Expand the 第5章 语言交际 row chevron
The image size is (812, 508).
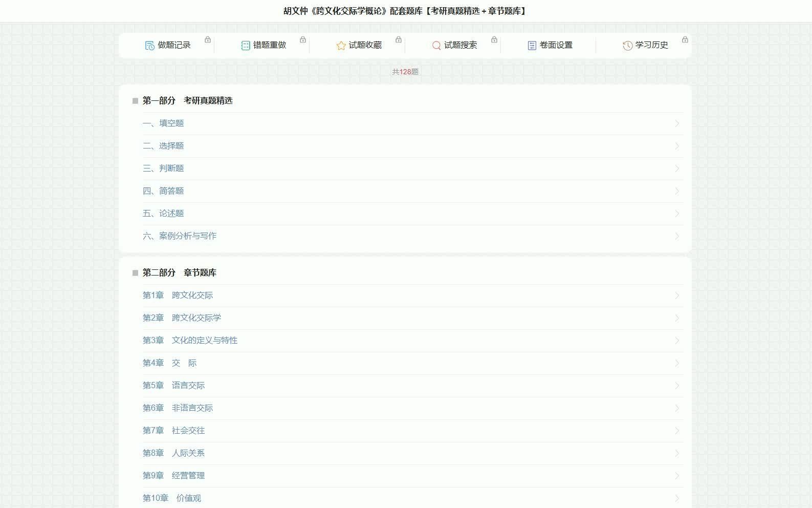(677, 386)
